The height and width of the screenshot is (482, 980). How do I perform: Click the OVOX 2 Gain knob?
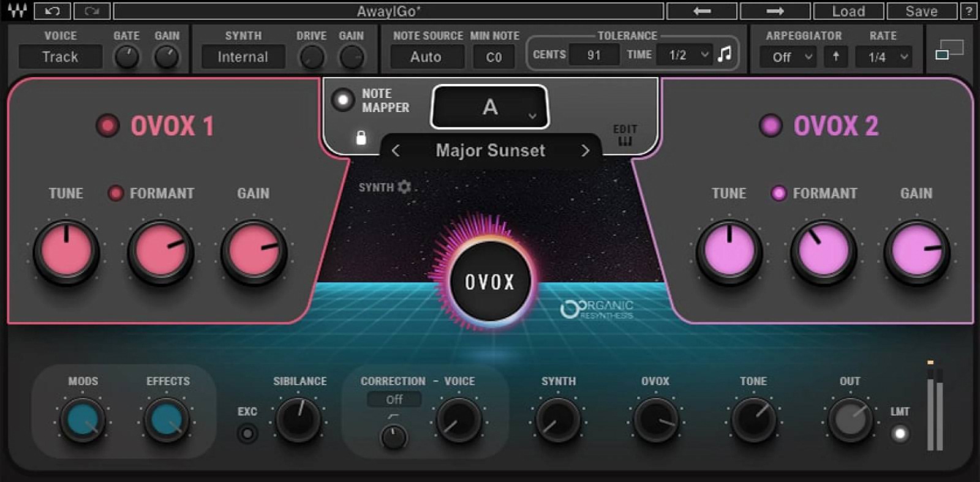click(916, 252)
